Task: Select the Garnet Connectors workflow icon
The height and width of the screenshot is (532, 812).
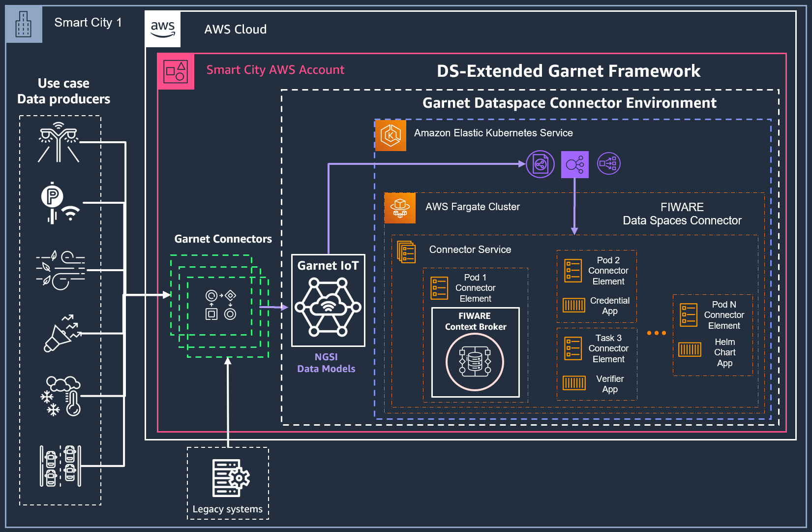Action: click(x=221, y=305)
